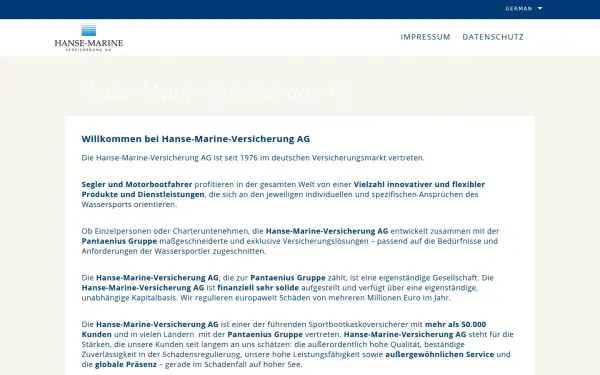Open the IMPRESSUM page

[x=425, y=37]
